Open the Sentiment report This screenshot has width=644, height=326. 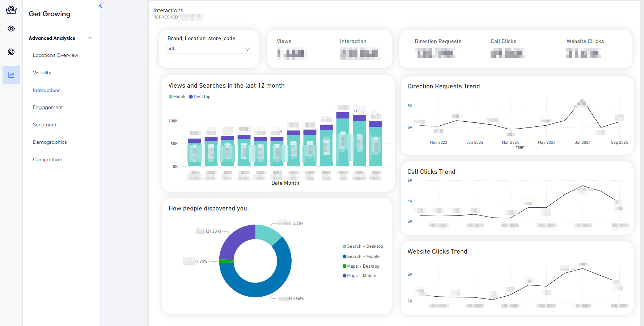click(x=45, y=125)
